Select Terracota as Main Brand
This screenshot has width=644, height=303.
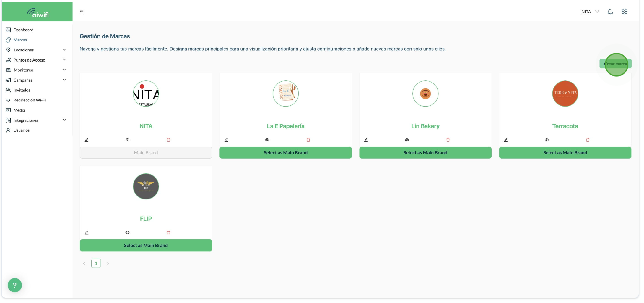pyautogui.click(x=565, y=153)
